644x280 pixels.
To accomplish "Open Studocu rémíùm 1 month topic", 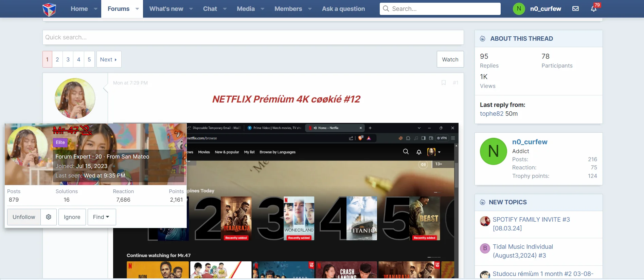I will (543, 274).
